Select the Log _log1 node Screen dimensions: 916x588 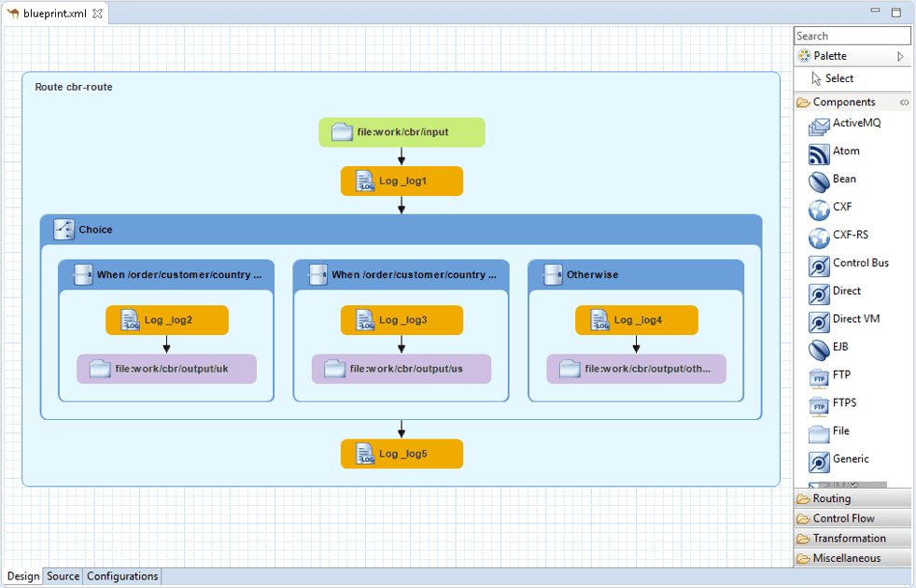[402, 181]
